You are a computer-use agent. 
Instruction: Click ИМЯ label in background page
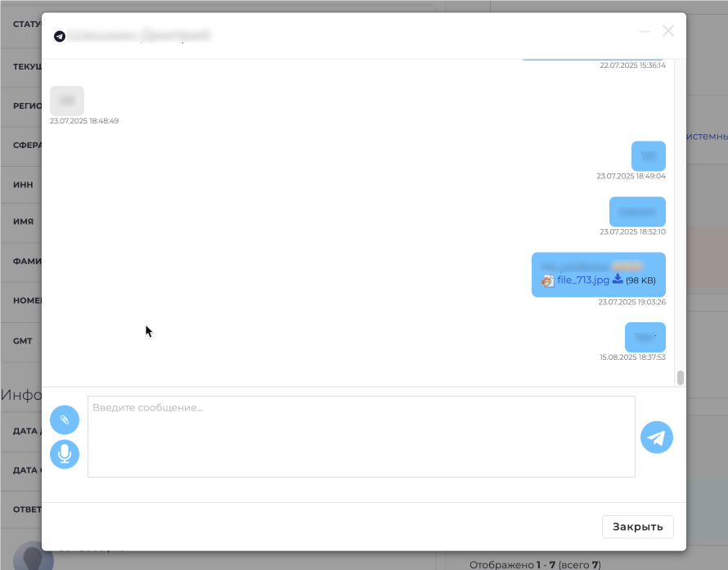click(x=23, y=222)
